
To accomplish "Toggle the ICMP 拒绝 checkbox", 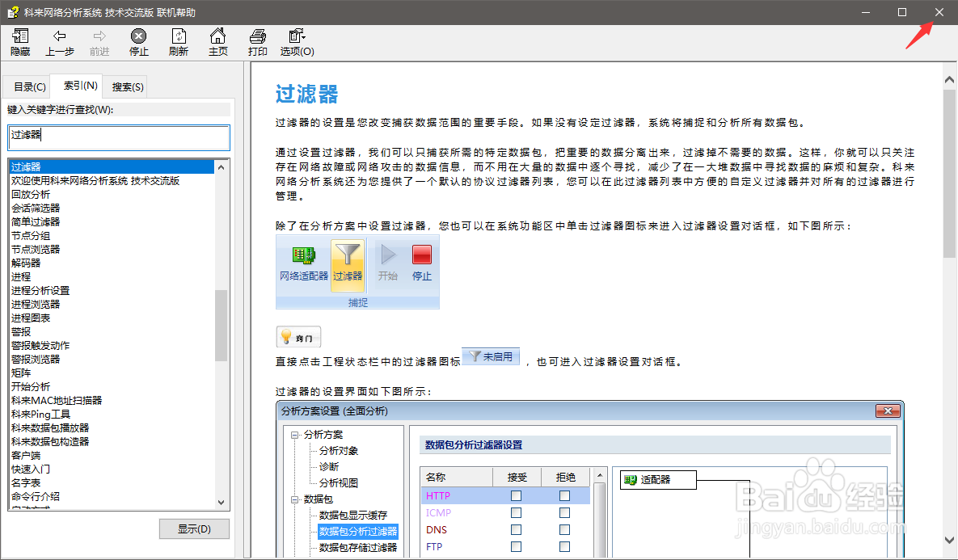I will tap(564, 513).
